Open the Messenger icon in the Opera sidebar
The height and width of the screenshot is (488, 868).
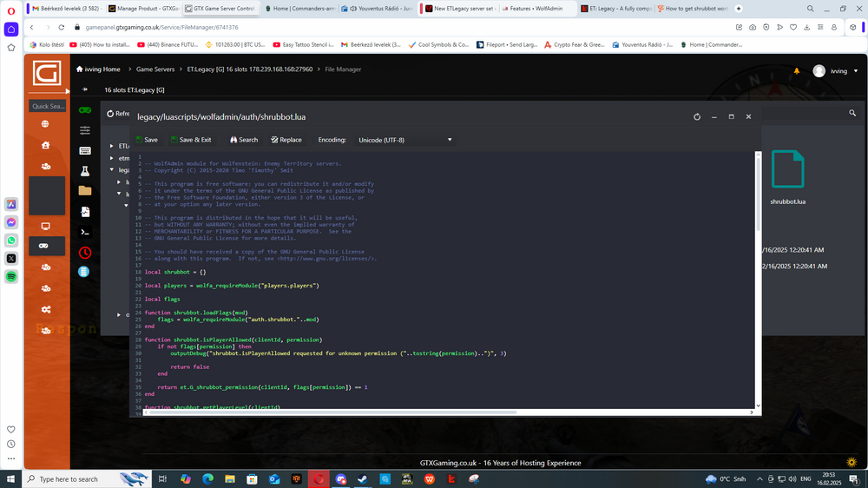coord(11,222)
